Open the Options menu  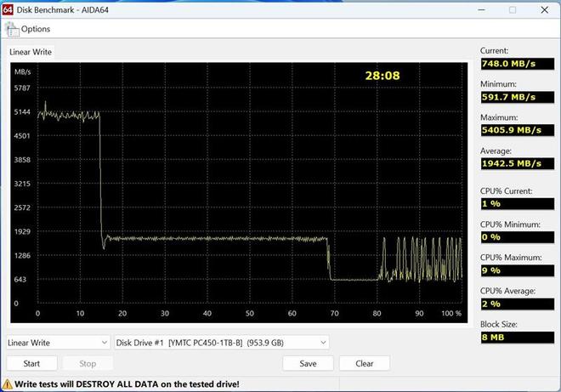click(28, 29)
